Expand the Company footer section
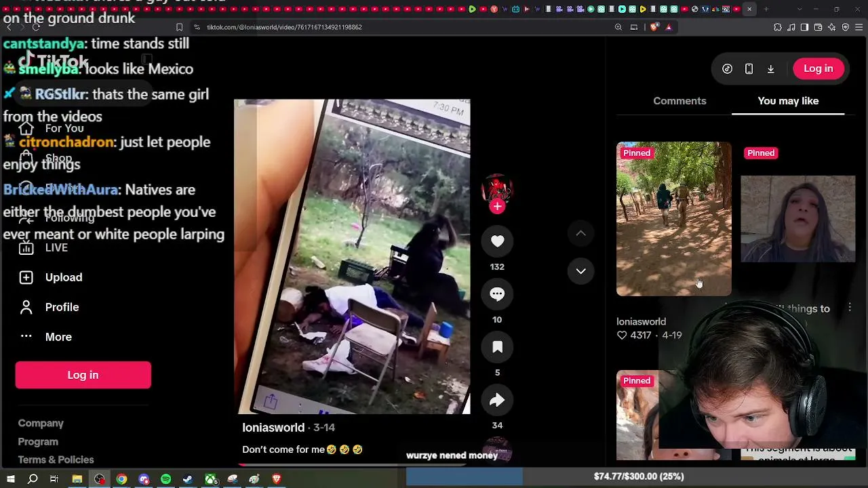The image size is (868, 488). (41, 423)
